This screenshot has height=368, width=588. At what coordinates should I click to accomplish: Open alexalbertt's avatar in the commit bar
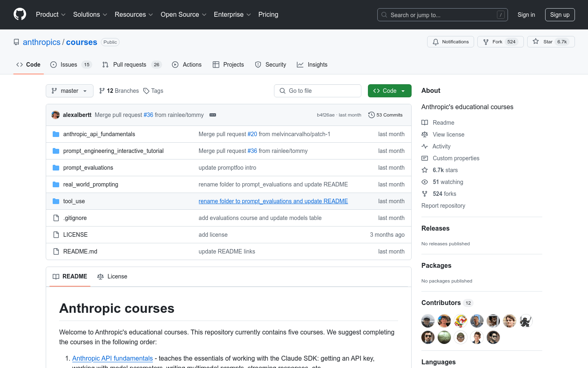click(56, 115)
